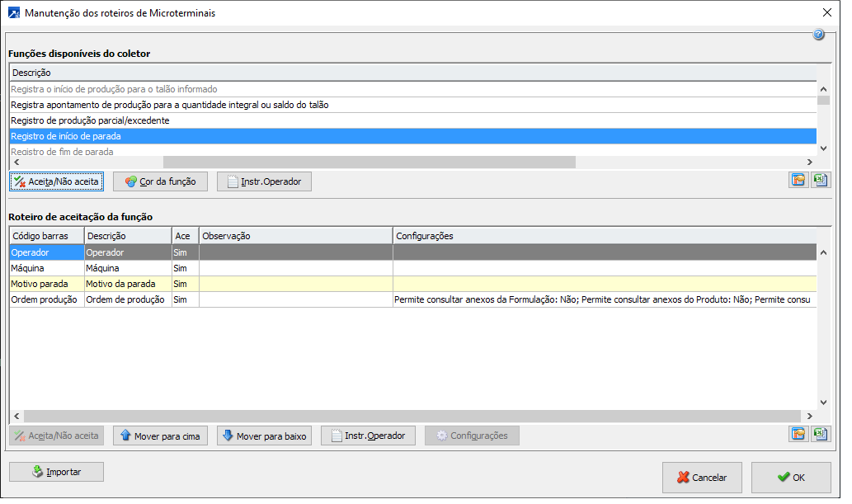Click upper list scroll left arrow
The height and width of the screenshot is (504, 852).
(16, 162)
